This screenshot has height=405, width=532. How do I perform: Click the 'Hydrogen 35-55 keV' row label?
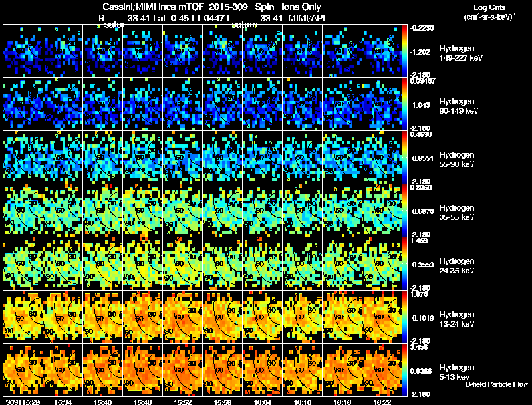457,213
